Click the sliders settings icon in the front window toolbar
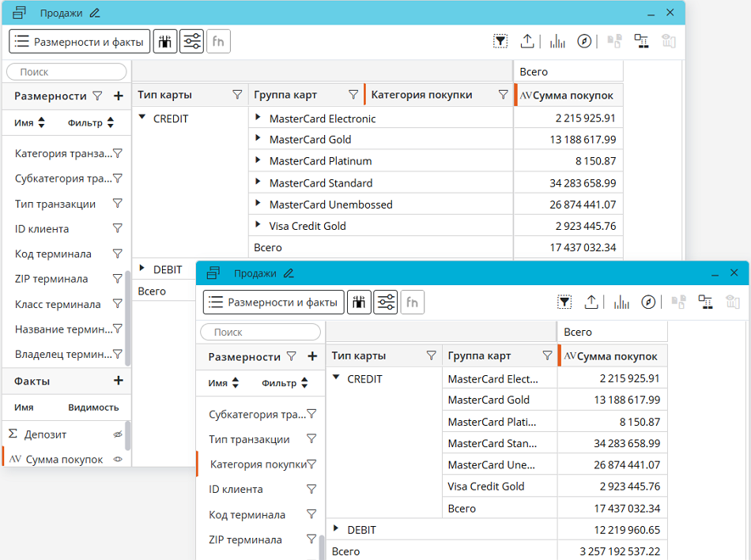The width and height of the screenshot is (751, 560). (386, 302)
